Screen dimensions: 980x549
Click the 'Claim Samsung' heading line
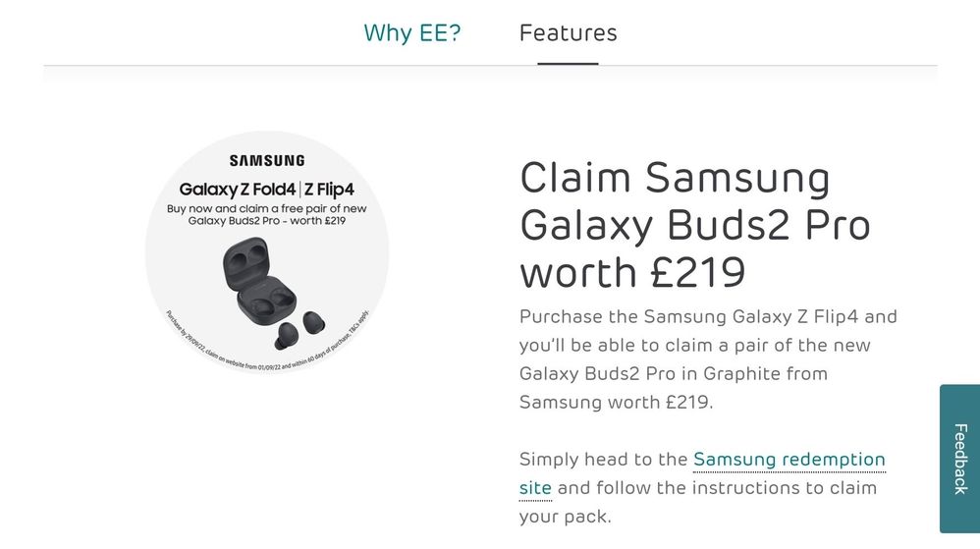click(675, 179)
